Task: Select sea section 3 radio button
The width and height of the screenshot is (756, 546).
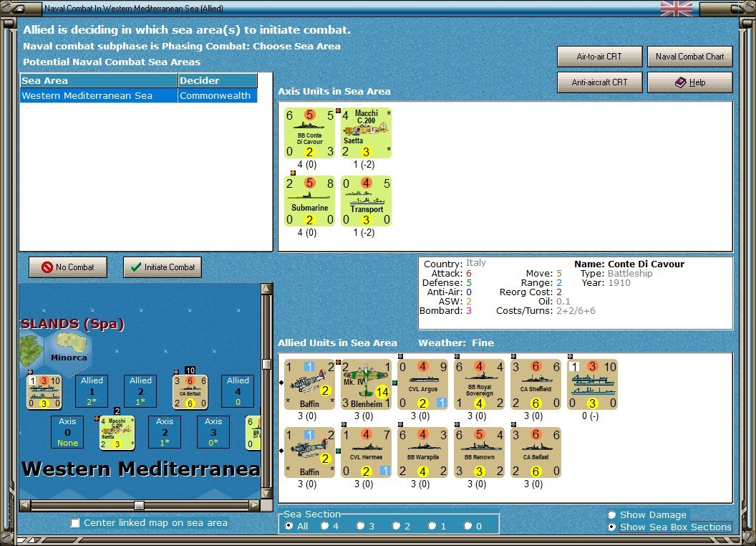Action: click(x=360, y=526)
